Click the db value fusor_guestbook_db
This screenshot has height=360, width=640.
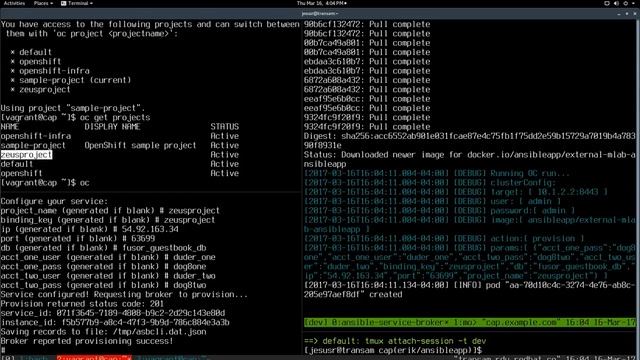164,248
